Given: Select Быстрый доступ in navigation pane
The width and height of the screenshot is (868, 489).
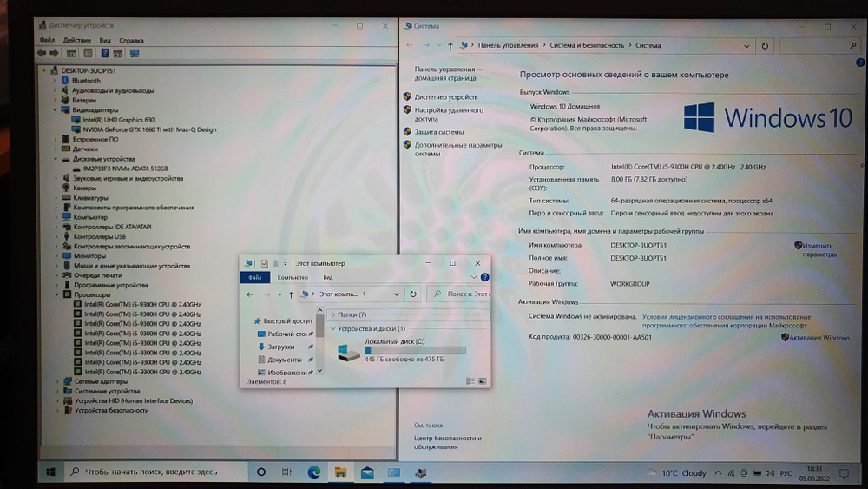Looking at the screenshot, I should (287, 321).
